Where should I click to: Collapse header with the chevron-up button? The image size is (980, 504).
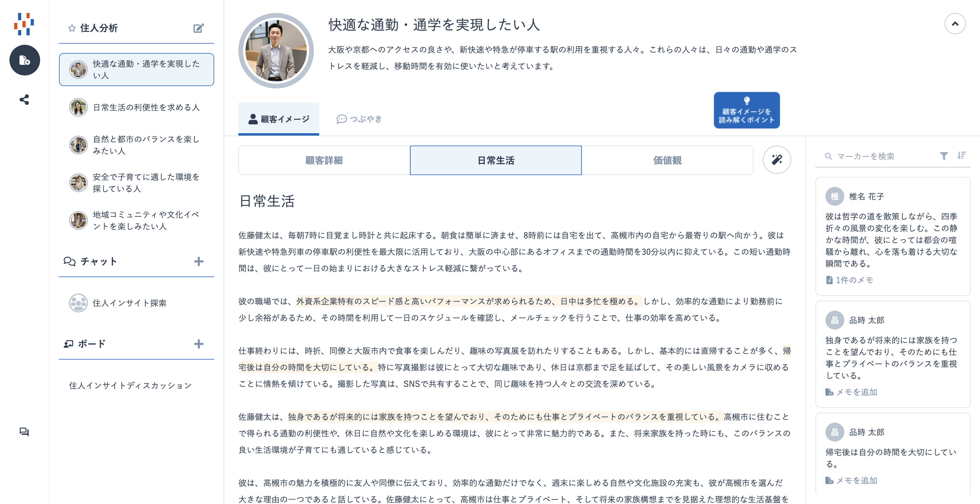955,24
